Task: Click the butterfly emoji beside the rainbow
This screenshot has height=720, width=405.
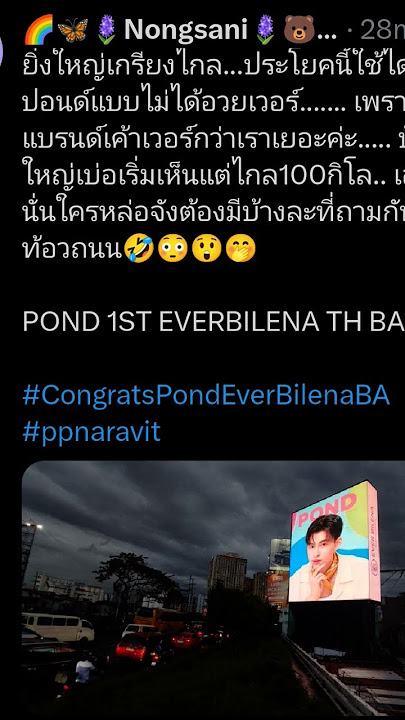Action: tap(73, 30)
